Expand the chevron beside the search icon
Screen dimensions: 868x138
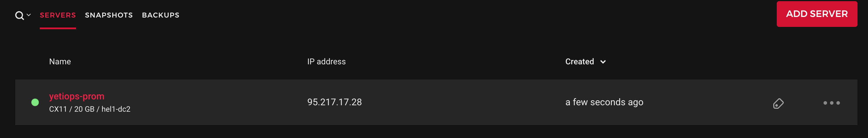(x=29, y=15)
